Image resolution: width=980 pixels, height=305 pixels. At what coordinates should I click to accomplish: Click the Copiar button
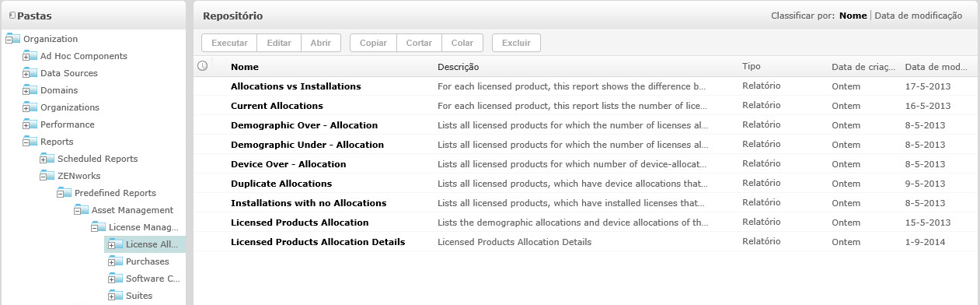pyautogui.click(x=373, y=43)
